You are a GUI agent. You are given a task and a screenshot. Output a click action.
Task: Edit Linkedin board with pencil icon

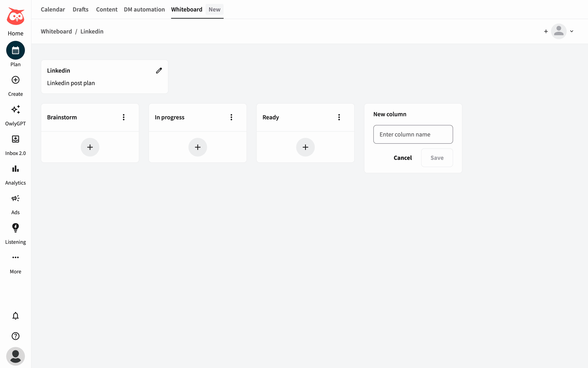[159, 71]
